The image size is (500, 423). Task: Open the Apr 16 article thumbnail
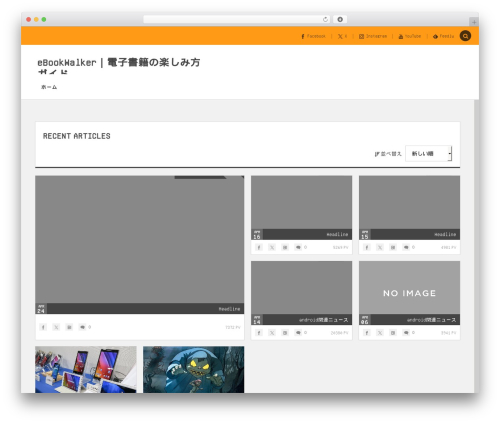pos(301,202)
